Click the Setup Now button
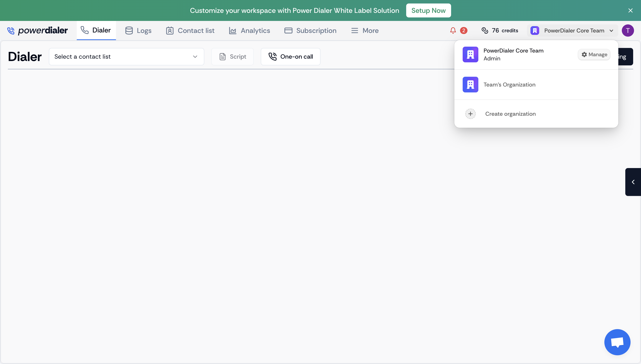This screenshot has height=364, width=641. (x=428, y=10)
